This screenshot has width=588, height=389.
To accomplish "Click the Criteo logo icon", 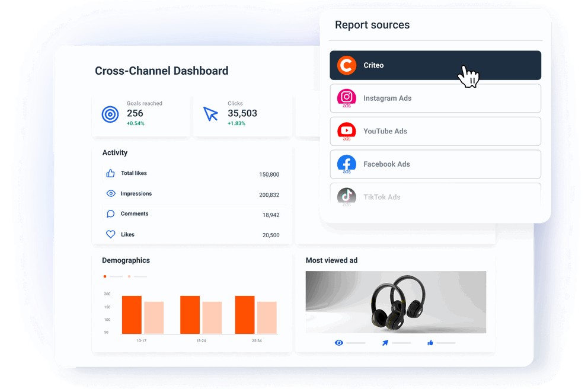I will tap(347, 65).
